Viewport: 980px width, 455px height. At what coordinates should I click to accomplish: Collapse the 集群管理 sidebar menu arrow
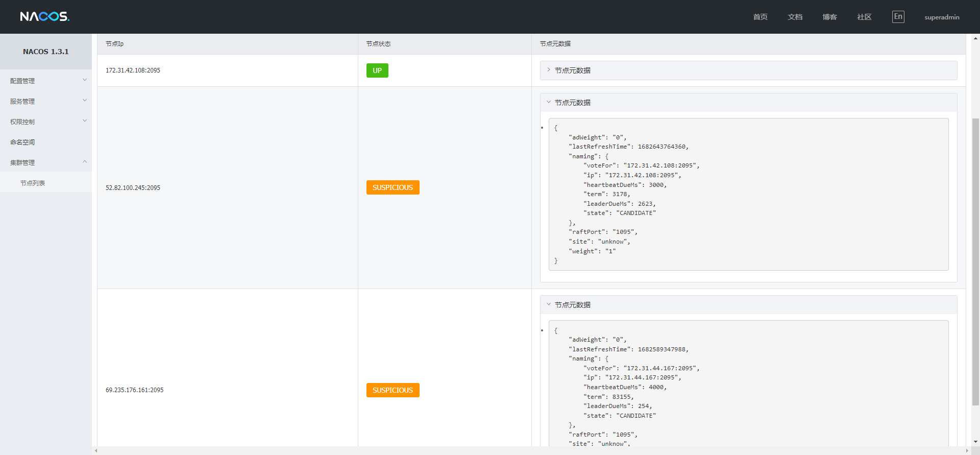pos(85,162)
